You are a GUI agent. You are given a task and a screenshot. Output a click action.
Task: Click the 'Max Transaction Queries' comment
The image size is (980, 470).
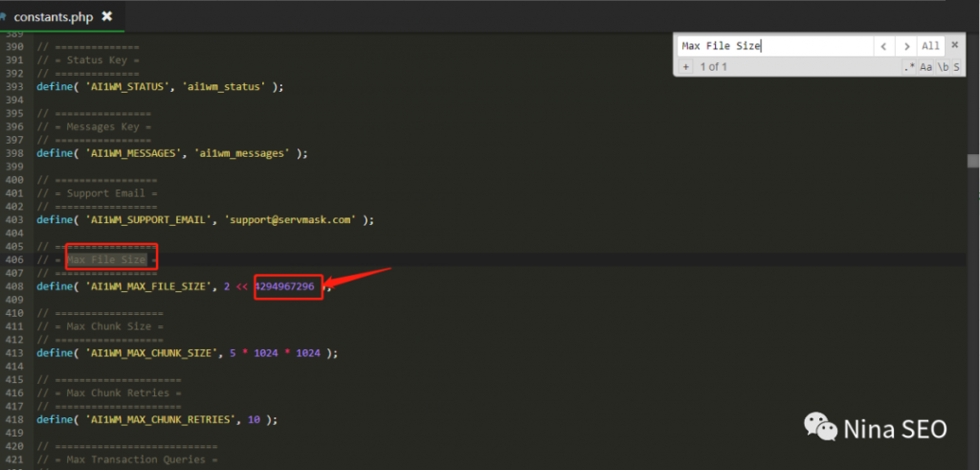[x=136, y=459]
